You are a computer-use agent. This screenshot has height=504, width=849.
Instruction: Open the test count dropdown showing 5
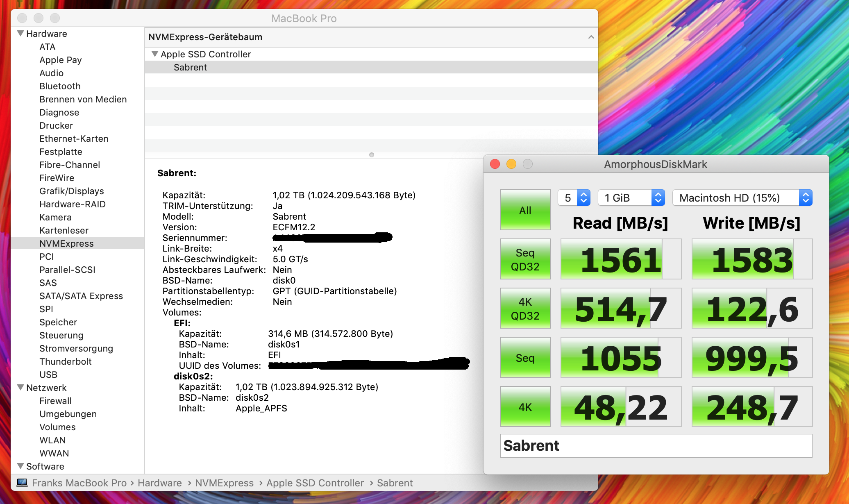pos(574,198)
